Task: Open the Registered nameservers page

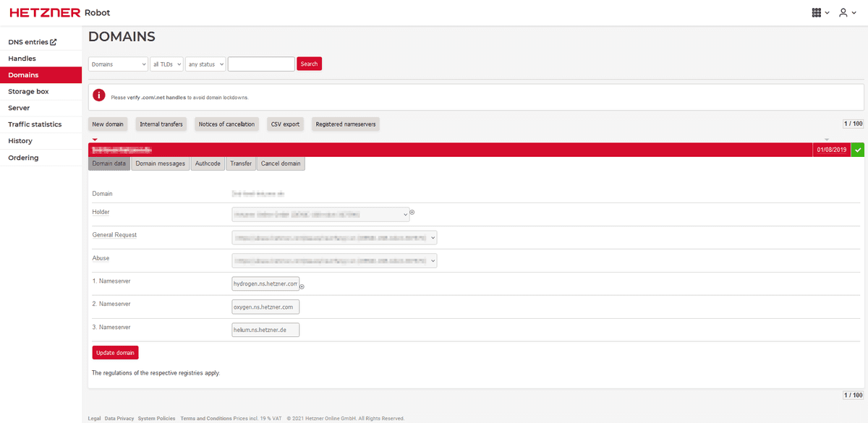Action: pos(345,124)
